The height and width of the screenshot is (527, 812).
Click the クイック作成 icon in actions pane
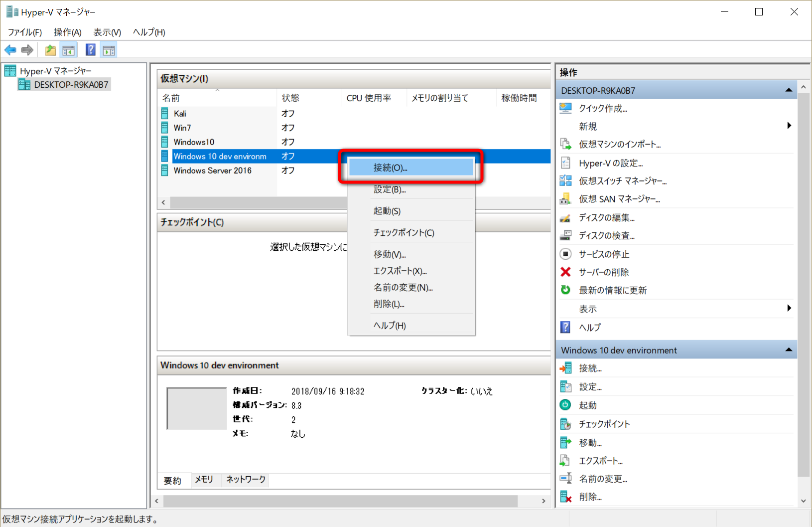coord(565,108)
